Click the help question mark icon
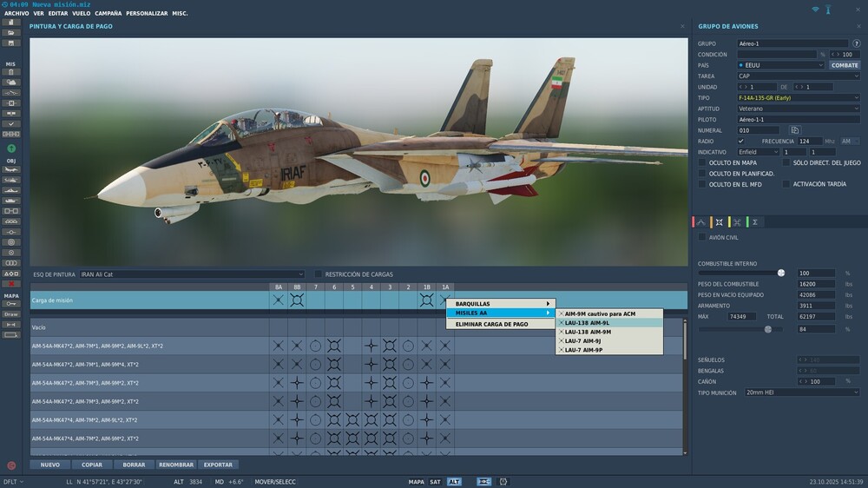 857,43
